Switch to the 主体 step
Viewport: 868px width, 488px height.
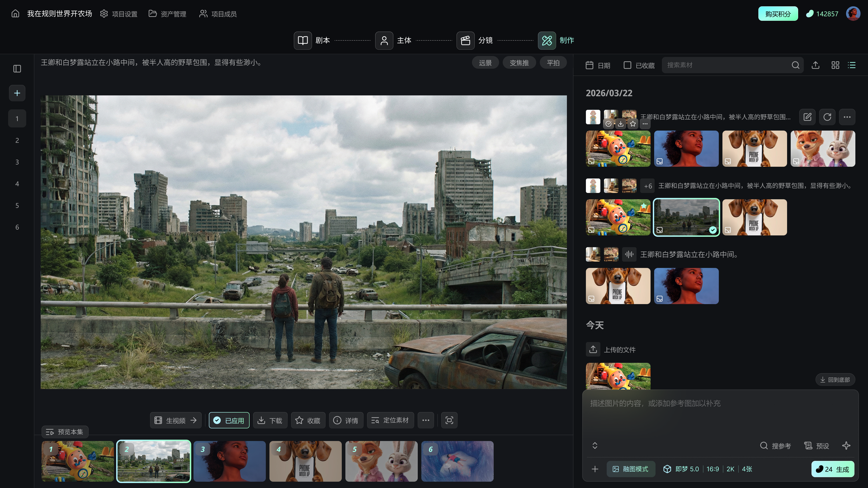[394, 40]
